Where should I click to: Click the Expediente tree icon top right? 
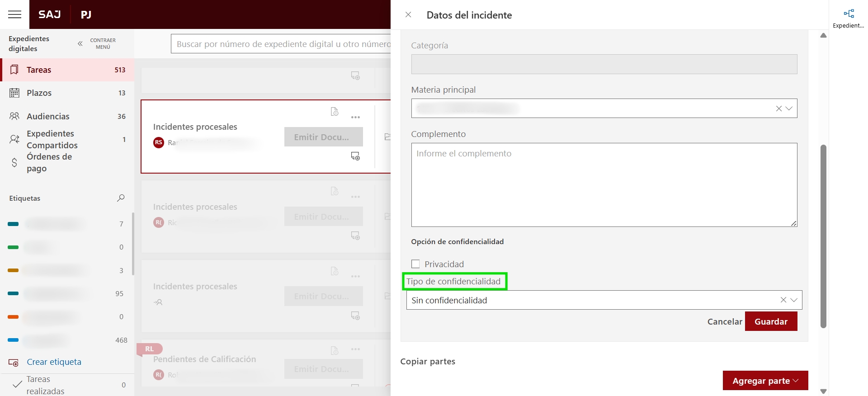tap(849, 14)
